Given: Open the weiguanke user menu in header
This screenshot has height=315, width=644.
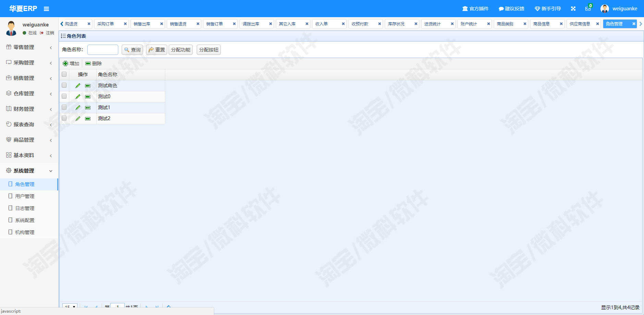Looking at the screenshot, I should click(619, 9).
